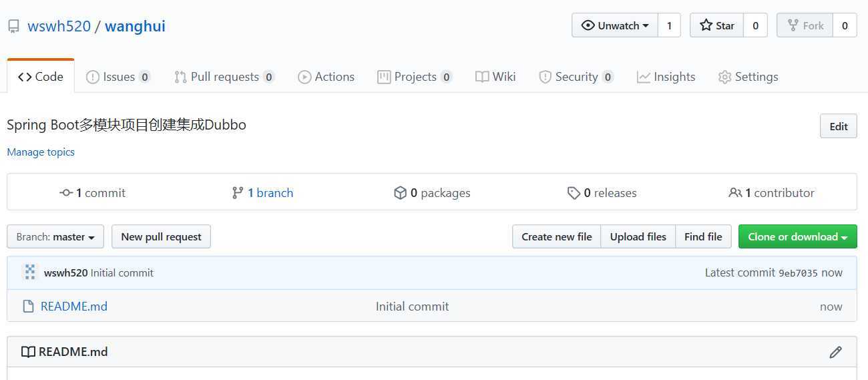Click the Unwatch eye button
This screenshot has width=868, height=380.
[x=615, y=25]
